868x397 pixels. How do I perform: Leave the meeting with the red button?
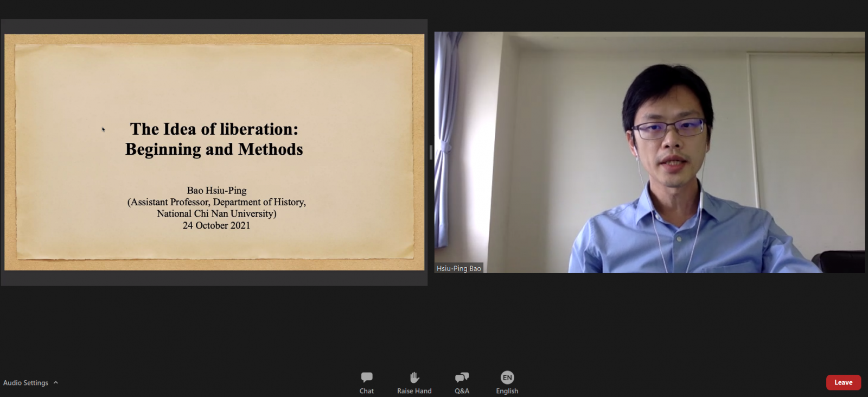coord(843,382)
